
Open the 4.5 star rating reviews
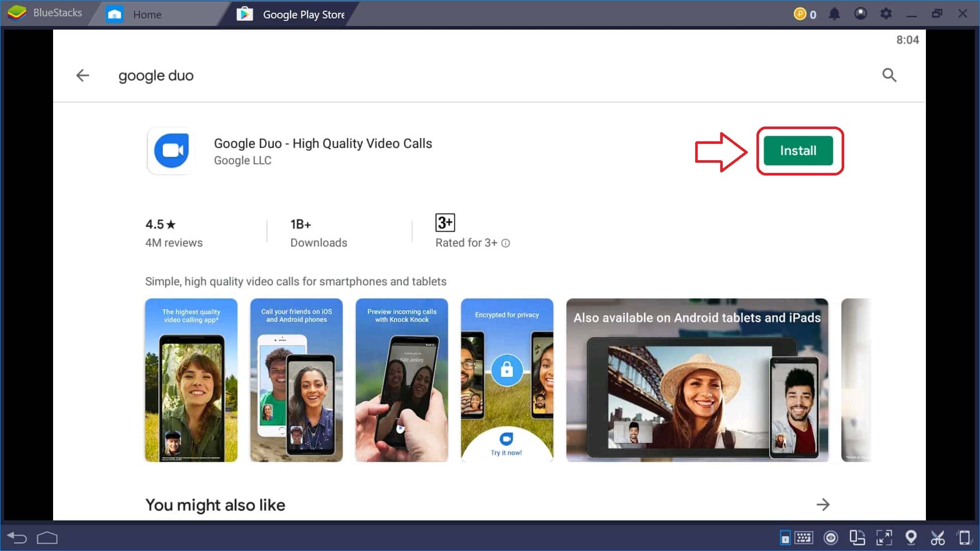(174, 233)
